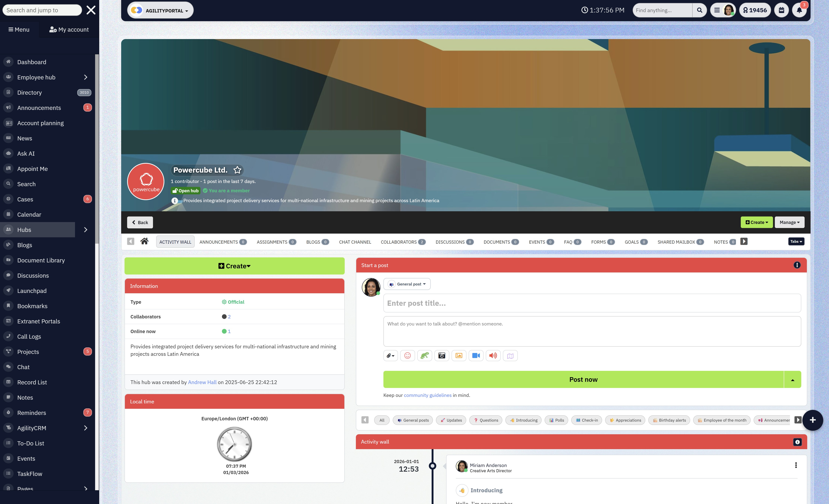
Task: Click the emoji smiley icon in post toolbar
Action: click(407, 355)
